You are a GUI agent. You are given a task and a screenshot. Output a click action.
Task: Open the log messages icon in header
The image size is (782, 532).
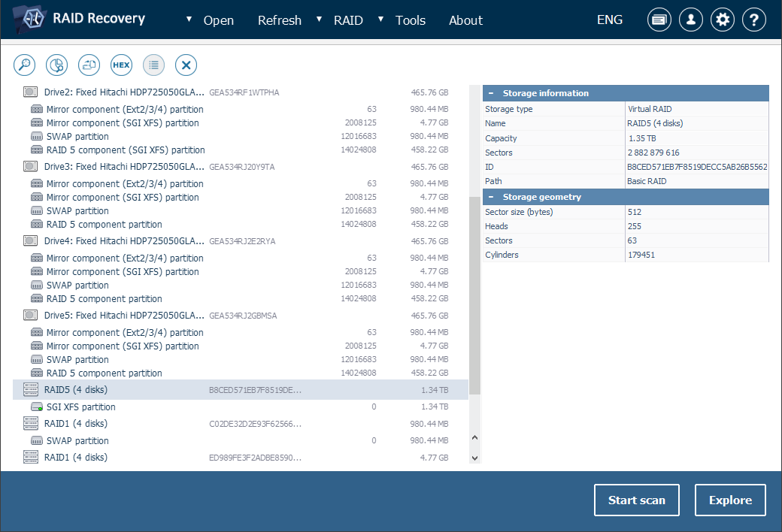[x=659, y=20]
